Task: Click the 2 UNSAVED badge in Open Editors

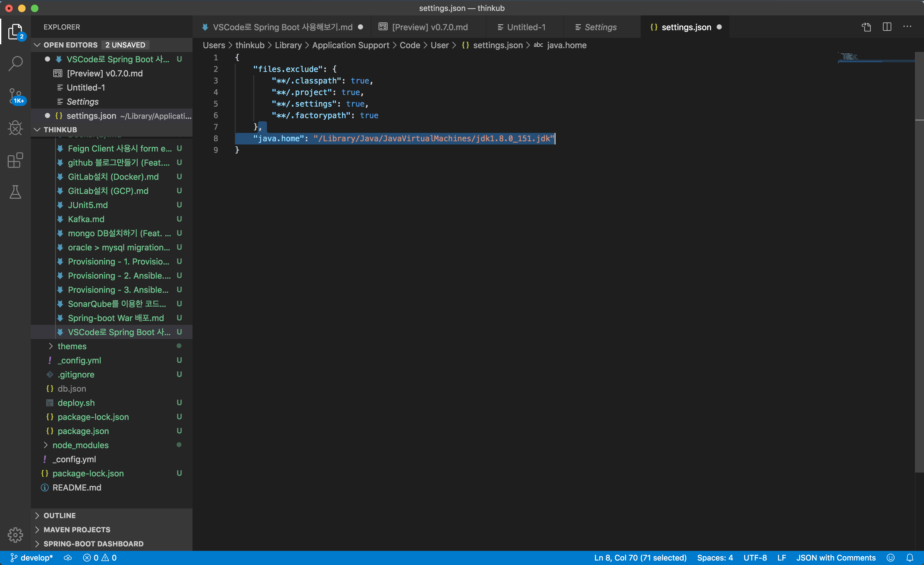Action: coord(125,45)
